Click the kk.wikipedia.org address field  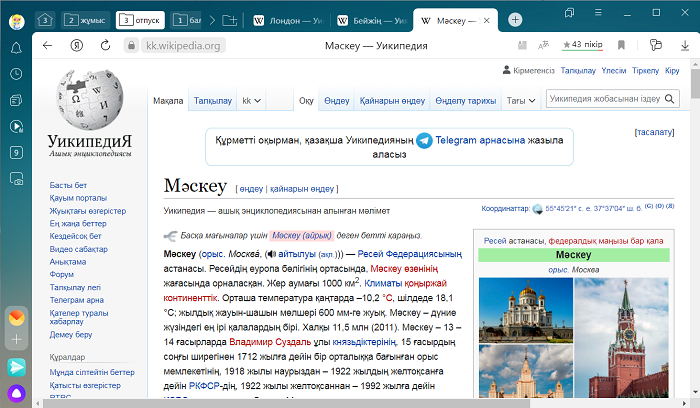(x=183, y=45)
